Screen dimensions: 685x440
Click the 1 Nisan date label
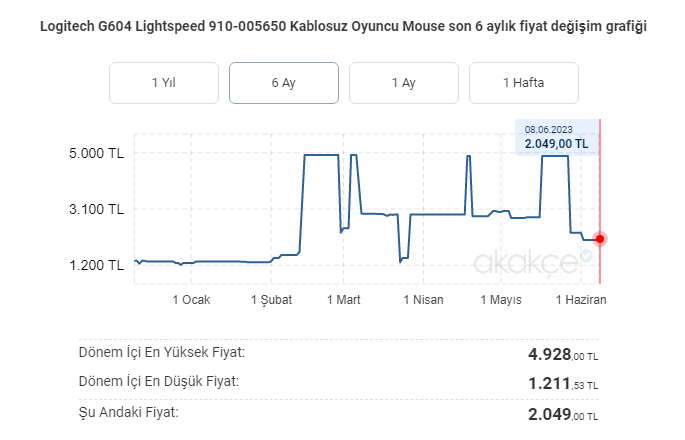point(423,299)
